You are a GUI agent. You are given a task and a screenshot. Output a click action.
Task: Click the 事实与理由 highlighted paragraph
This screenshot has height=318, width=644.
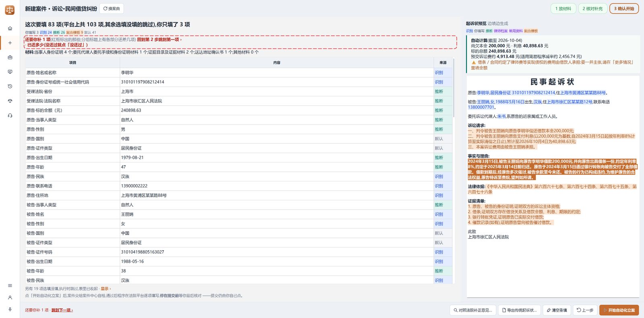tap(552, 169)
